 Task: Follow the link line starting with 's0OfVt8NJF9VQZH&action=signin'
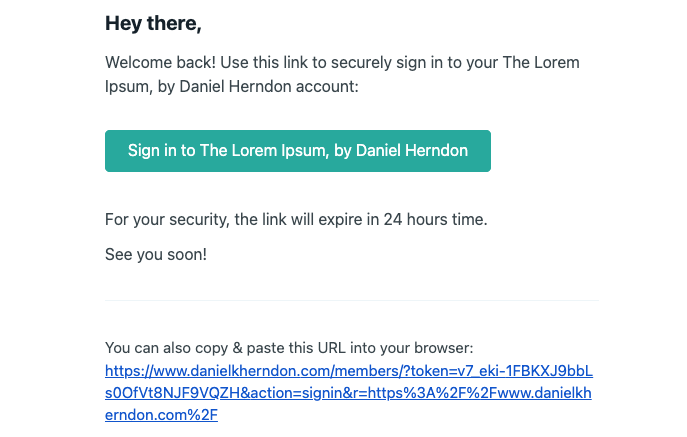tap(348, 393)
